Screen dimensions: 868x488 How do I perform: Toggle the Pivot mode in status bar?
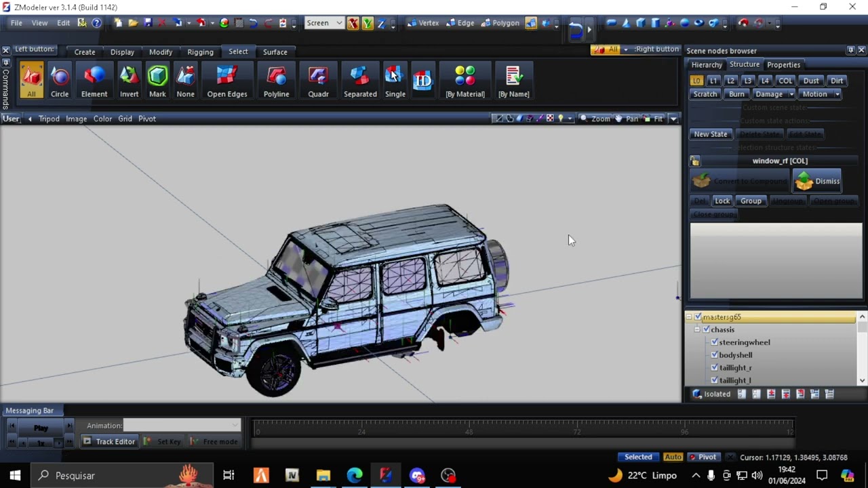click(x=703, y=457)
